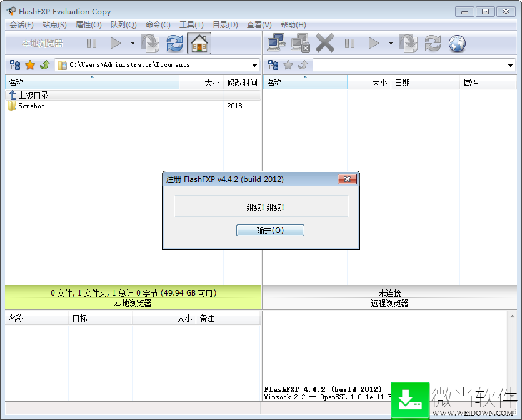The height and width of the screenshot is (420, 522).
Task: Expand the local path dropdown
Action: click(x=254, y=65)
